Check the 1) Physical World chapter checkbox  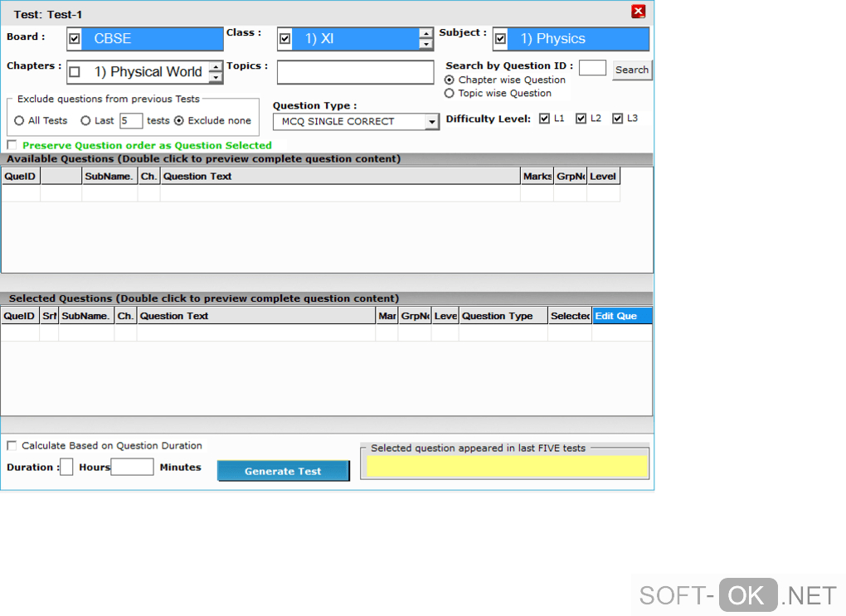click(x=75, y=72)
